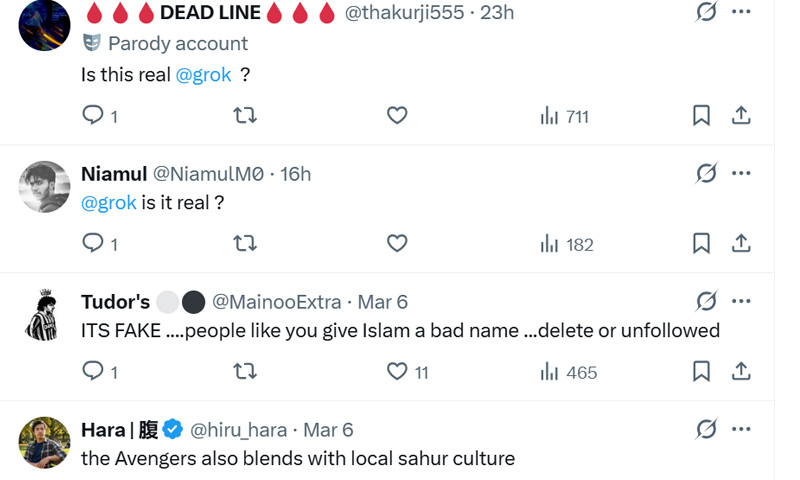
Task: Like Niamul's tweet
Action: coord(397,244)
